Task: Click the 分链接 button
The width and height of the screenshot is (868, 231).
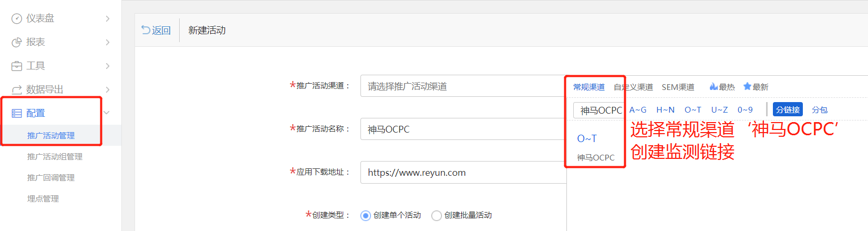Action: 788,109
